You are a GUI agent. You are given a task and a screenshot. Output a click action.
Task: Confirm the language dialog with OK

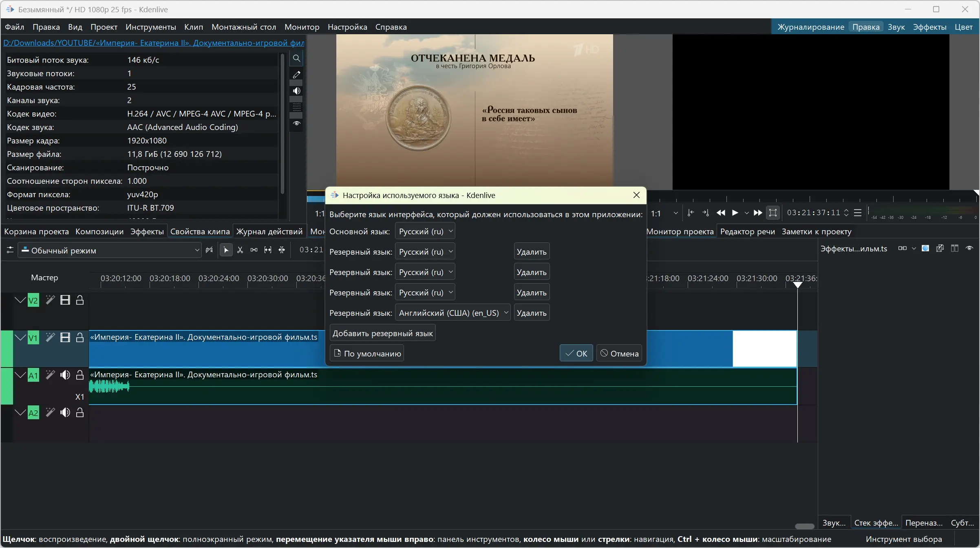(576, 353)
